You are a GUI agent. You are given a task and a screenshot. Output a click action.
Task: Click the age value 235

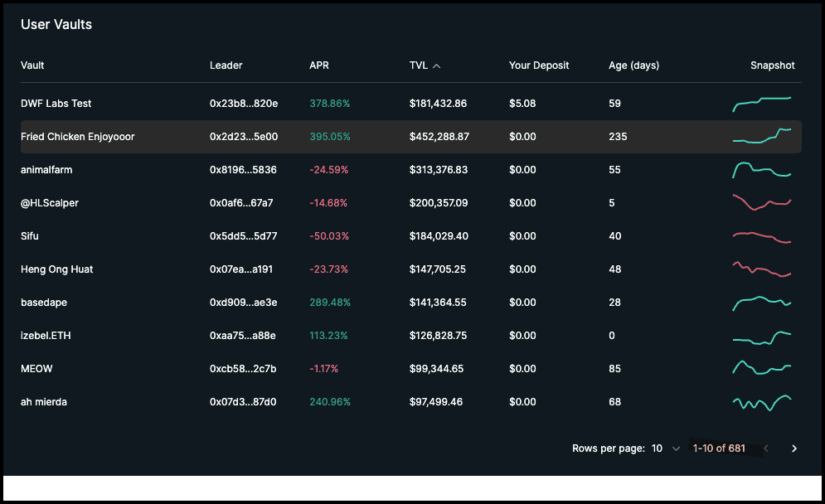(618, 137)
